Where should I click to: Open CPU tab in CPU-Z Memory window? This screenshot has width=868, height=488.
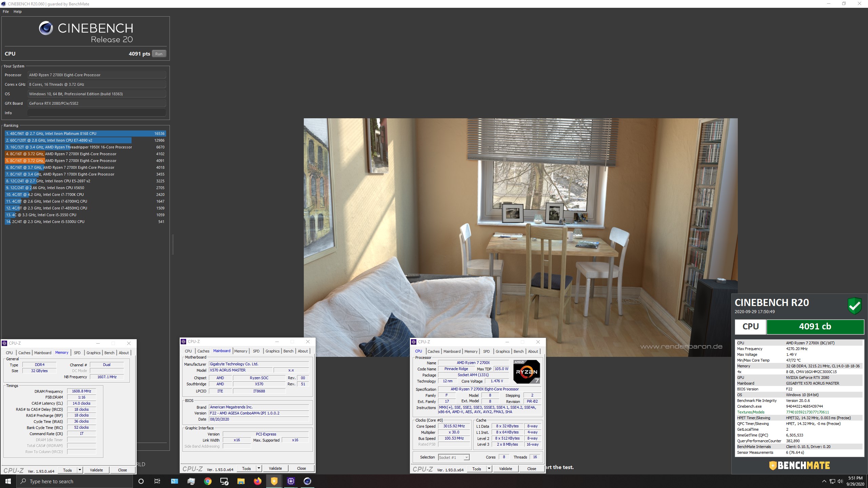(9, 353)
